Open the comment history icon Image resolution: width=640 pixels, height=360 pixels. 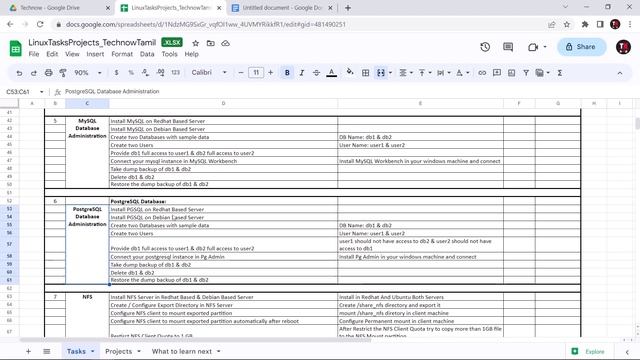[x=508, y=47]
